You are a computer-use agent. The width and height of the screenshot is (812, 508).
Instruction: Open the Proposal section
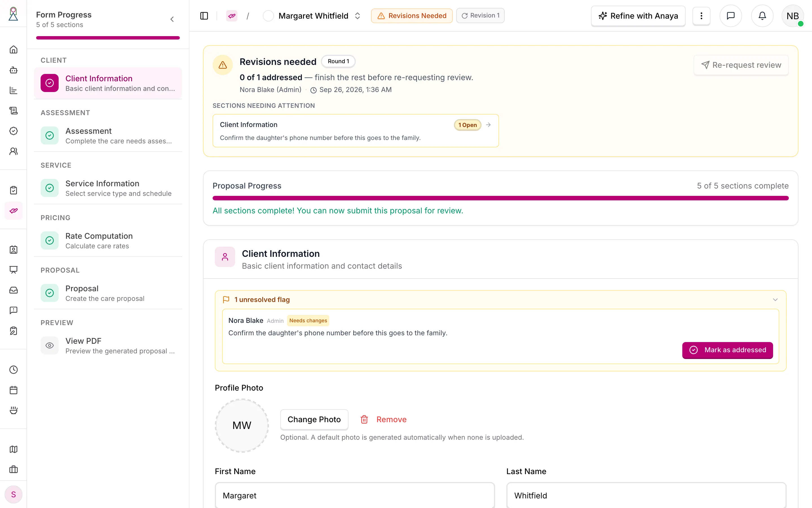coord(108,293)
